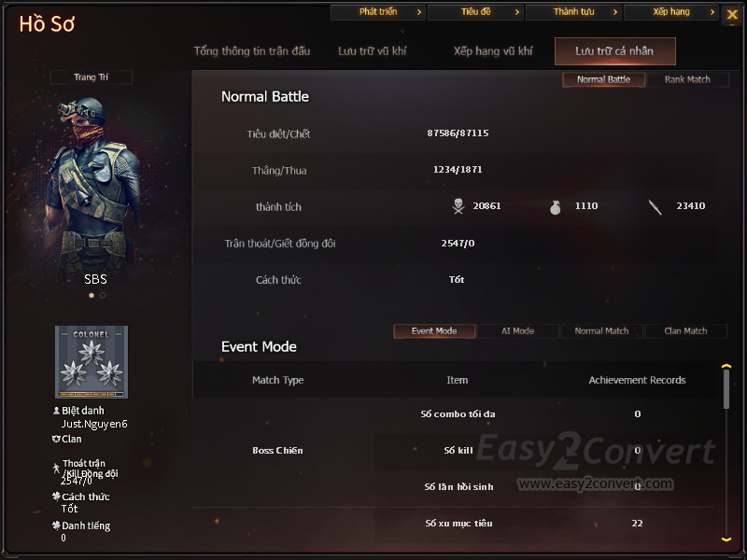The width and height of the screenshot is (747, 560).
Task: Select the second character page dot
Action: 103,295
